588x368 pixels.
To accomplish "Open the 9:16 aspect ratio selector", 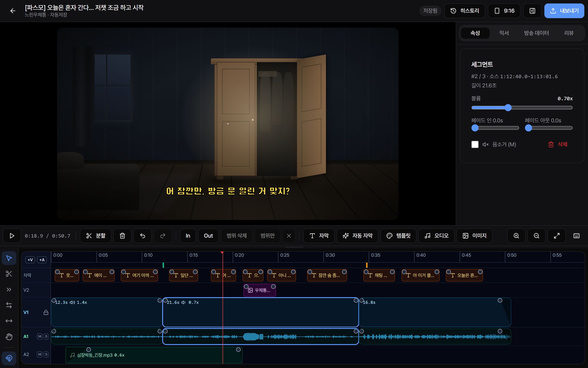I will 504,11.
